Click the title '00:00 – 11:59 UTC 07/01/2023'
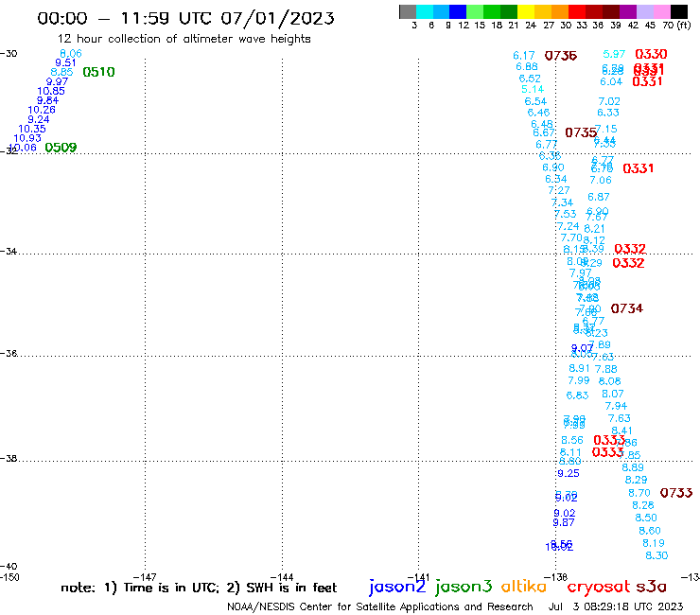 185,18
